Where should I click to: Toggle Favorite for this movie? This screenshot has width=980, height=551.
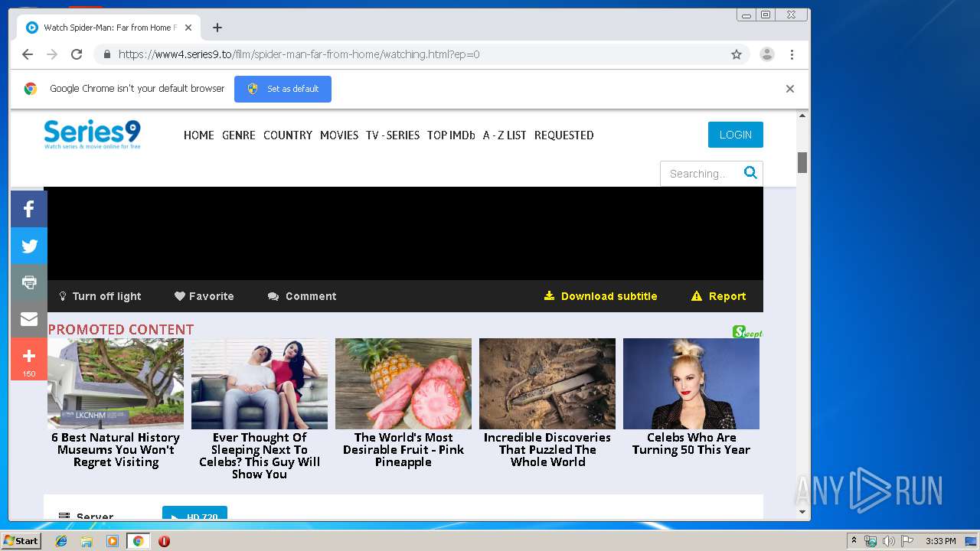(x=204, y=296)
